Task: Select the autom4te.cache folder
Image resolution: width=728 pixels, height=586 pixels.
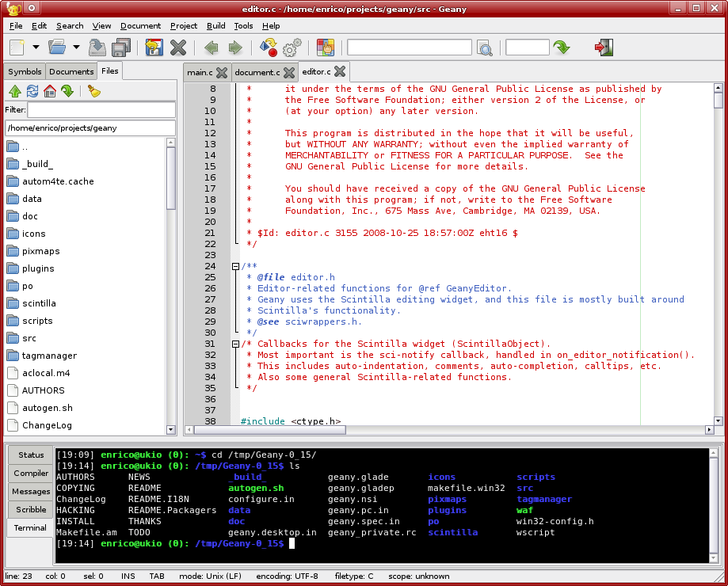Action: click(85, 181)
